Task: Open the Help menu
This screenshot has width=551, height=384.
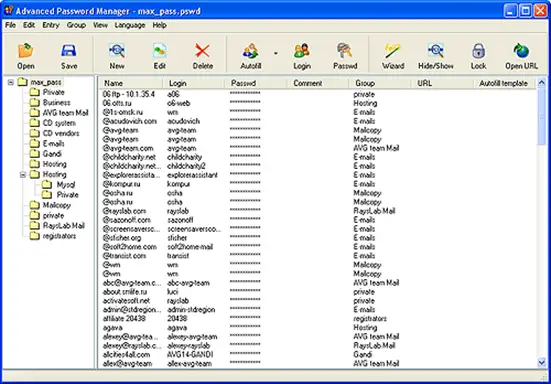Action: coord(159,25)
